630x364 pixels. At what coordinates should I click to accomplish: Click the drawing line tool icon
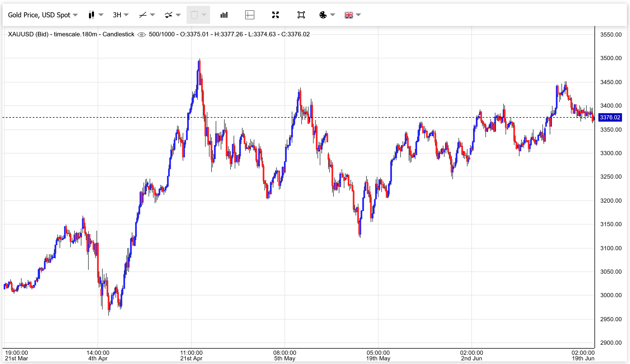(x=143, y=15)
